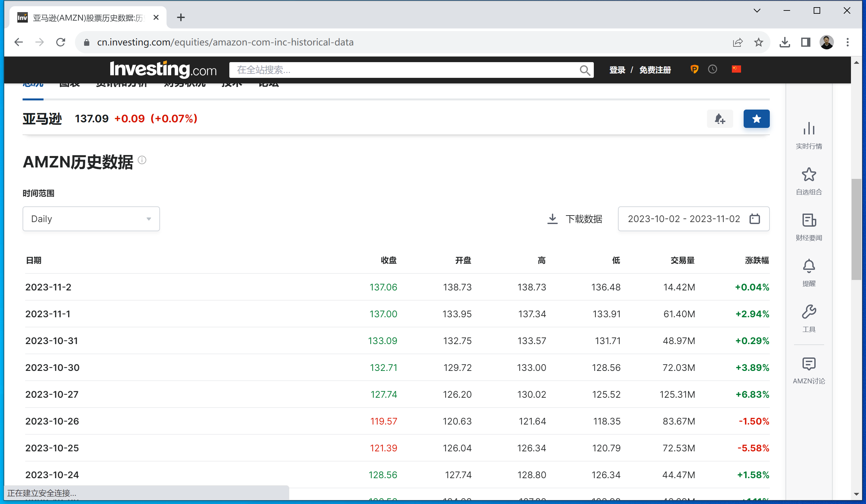Open browser downloads icon
This screenshot has width=866, height=504.
tap(785, 42)
